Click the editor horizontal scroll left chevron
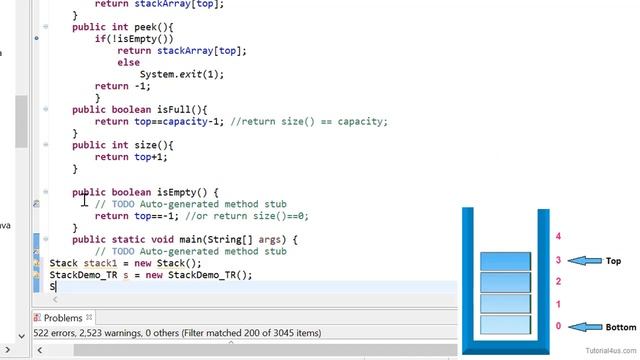The width and height of the screenshot is (640, 360). pyautogui.click(x=55, y=300)
